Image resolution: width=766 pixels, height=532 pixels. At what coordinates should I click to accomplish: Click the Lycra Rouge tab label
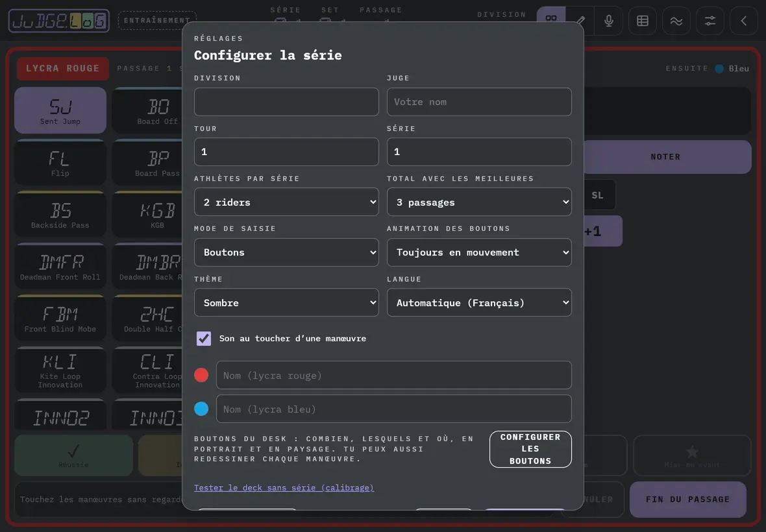[x=62, y=68]
